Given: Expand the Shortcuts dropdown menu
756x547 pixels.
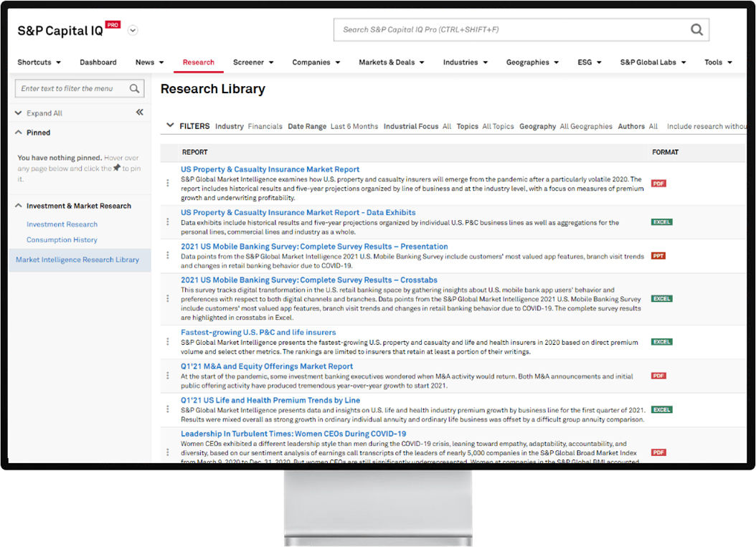Looking at the screenshot, I should coord(39,62).
